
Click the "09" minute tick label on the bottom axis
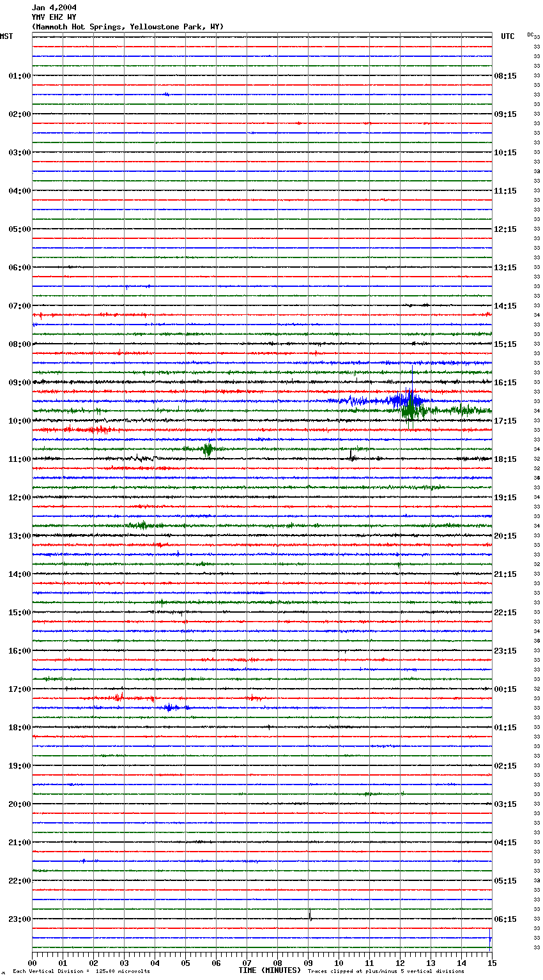(308, 962)
